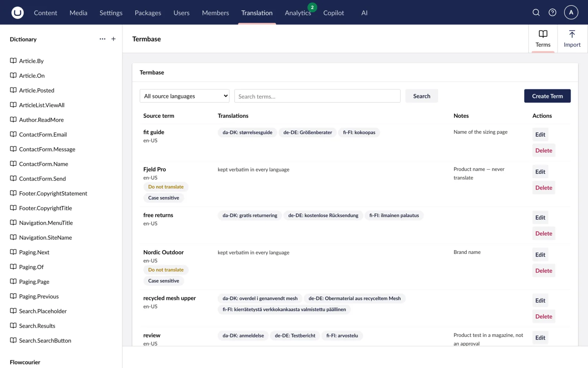Open the search magnifier icon
Image resolution: width=588 pixels, height=368 pixels.
click(536, 13)
